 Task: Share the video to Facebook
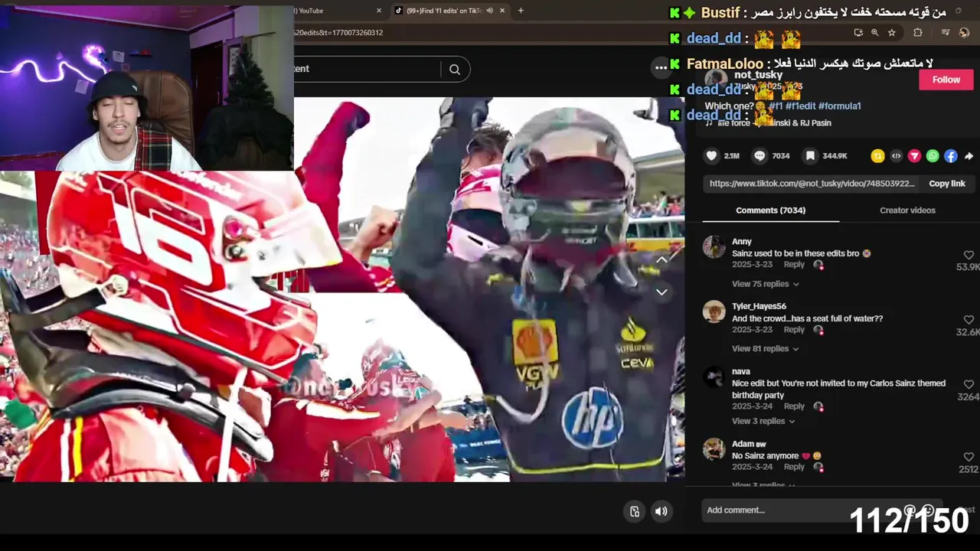pyautogui.click(x=951, y=156)
